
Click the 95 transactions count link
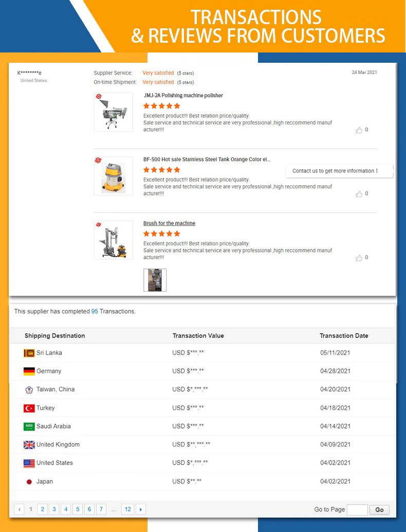(95, 311)
